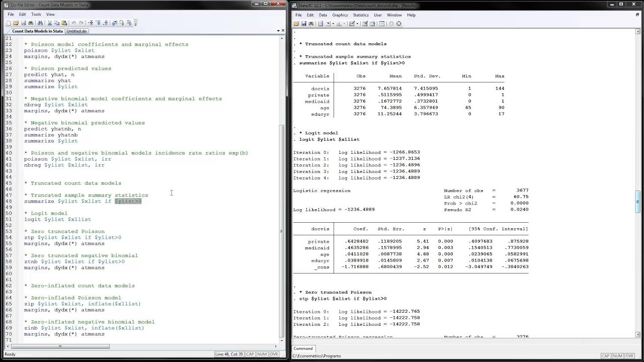Open the tab list arrow in Do-file Editor
The width and height of the screenshot is (644, 362).
278,31
